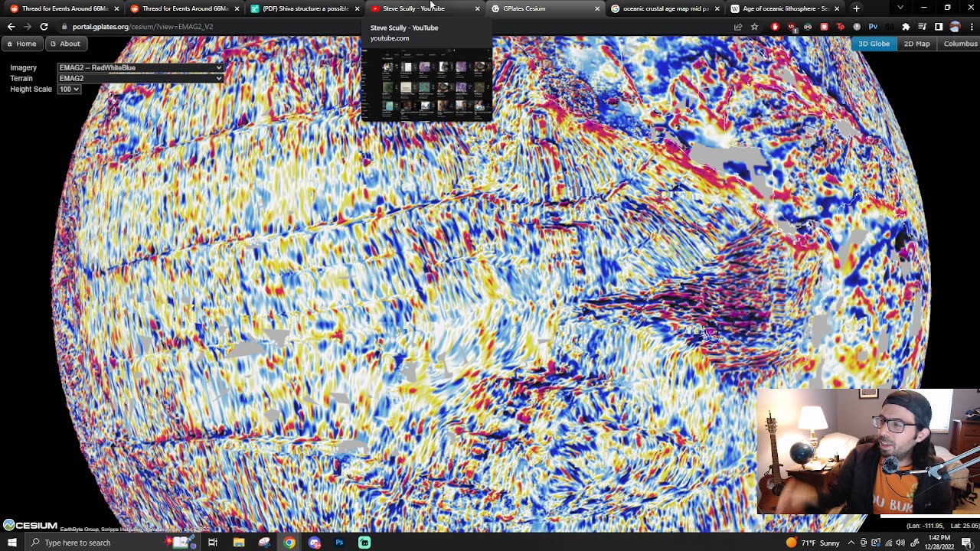Open a new browser tab
Screen dimensions: 980x551
(856, 8)
